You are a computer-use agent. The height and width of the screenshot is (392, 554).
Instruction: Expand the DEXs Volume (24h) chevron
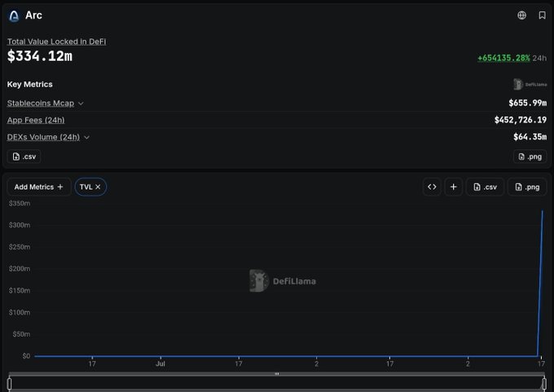86,137
